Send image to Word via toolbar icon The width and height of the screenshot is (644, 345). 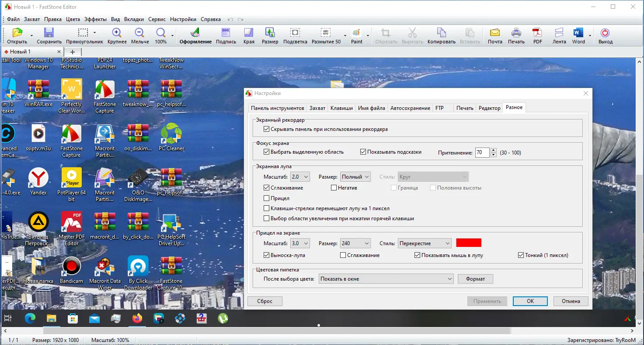(578, 33)
